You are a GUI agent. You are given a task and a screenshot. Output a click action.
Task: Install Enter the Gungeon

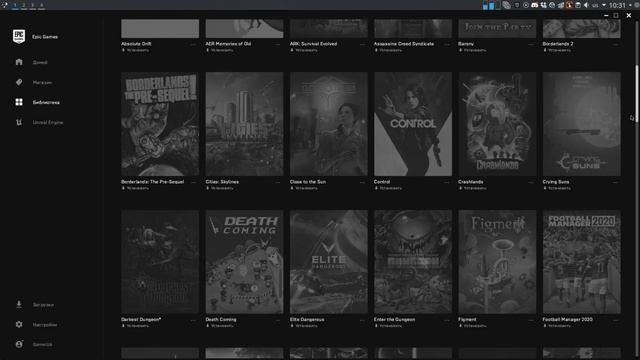tap(388, 326)
